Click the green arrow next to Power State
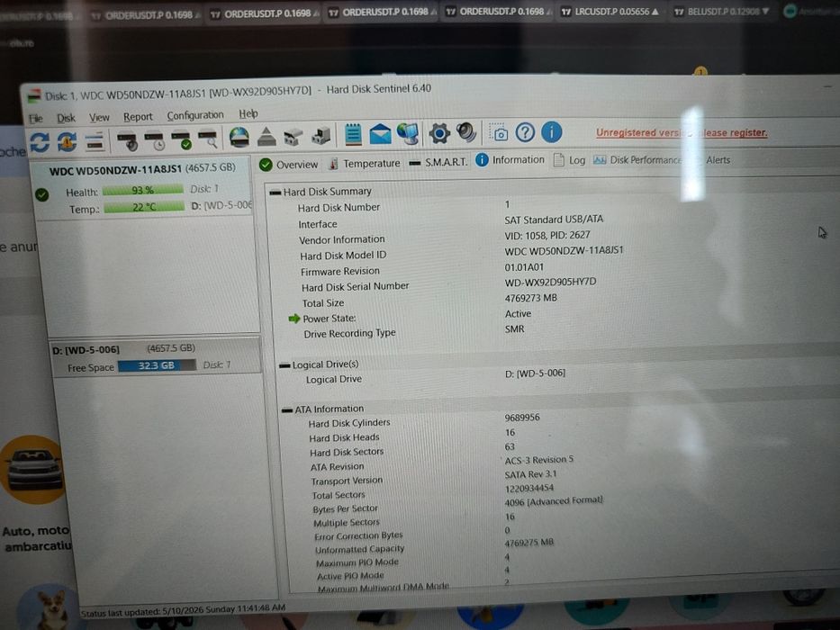Screen dimensions: 840x630 pos(294,319)
